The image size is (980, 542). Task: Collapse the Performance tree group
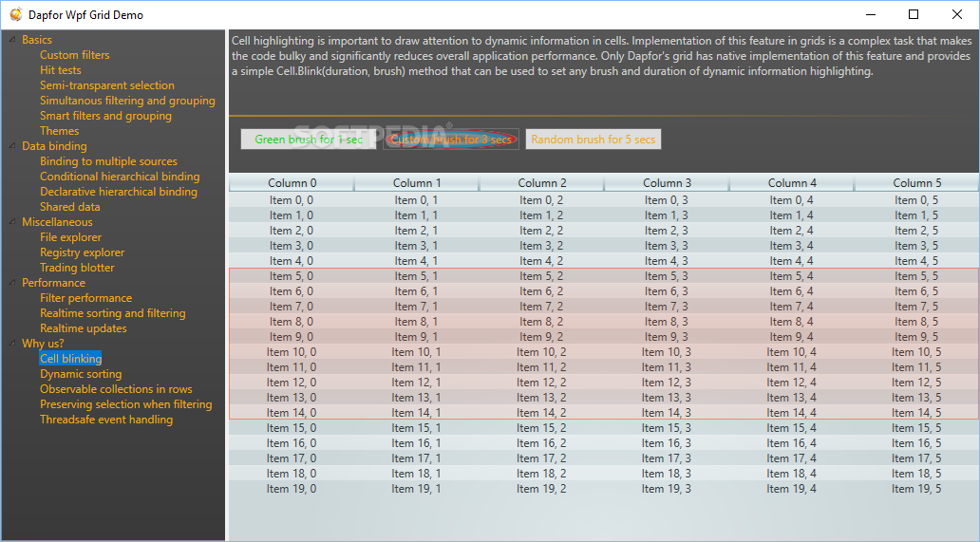pos(12,282)
